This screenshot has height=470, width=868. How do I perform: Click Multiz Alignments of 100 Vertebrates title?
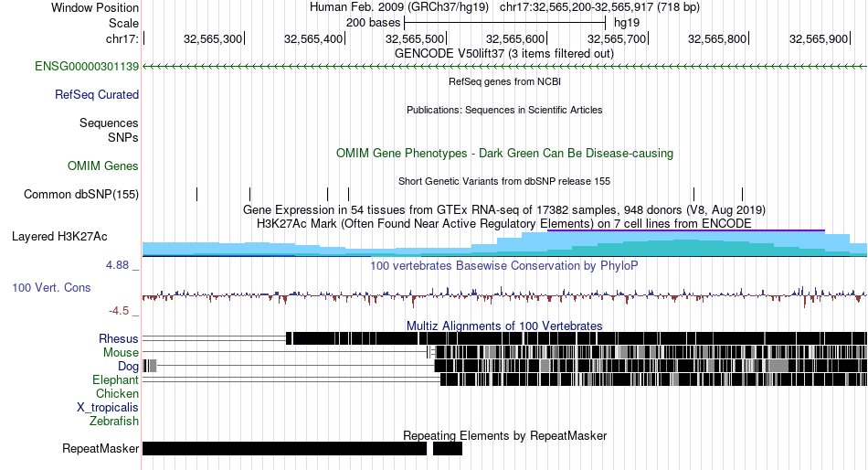[504, 326]
